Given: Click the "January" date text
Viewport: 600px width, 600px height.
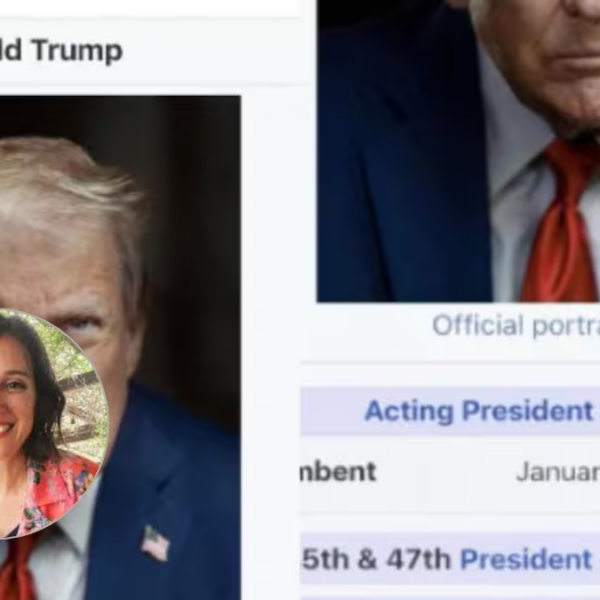Looking at the screenshot, I should coord(558,471).
